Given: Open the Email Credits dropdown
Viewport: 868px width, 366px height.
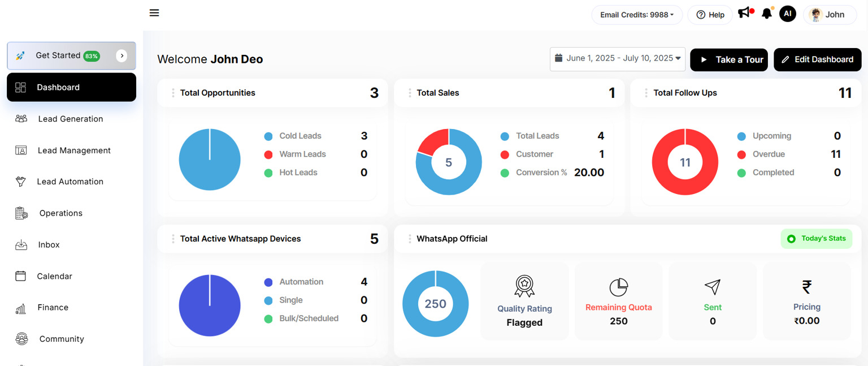Looking at the screenshot, I should click(x=637, y=15).
